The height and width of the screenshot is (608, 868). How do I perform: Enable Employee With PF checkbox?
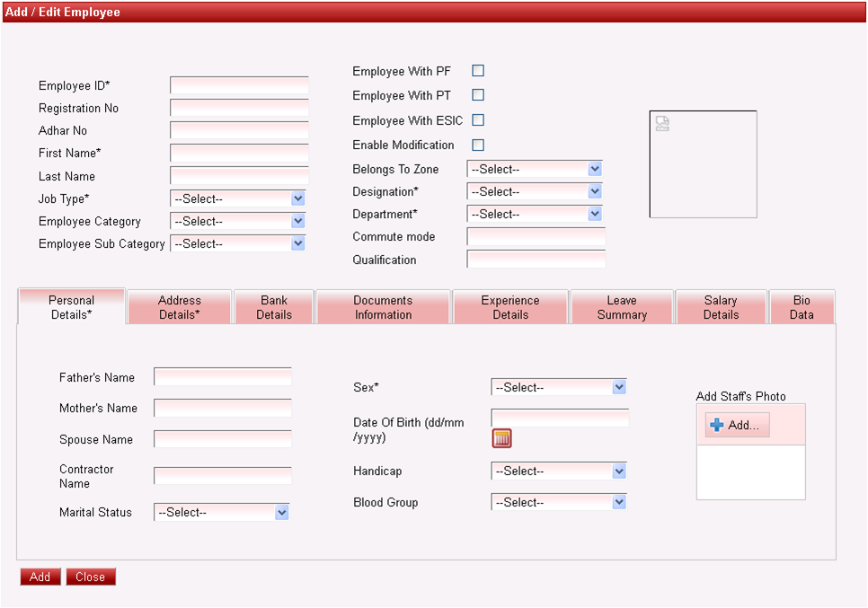click(x=478, y=71)
